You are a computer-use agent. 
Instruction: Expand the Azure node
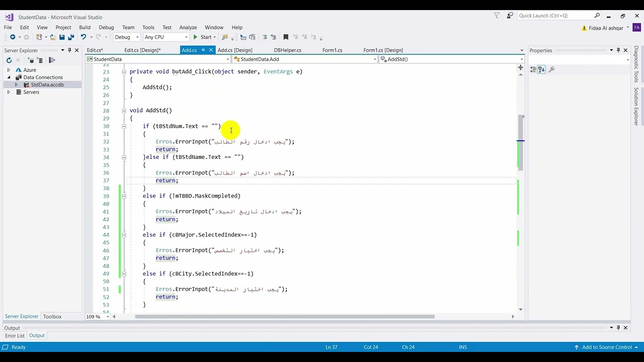9,70
